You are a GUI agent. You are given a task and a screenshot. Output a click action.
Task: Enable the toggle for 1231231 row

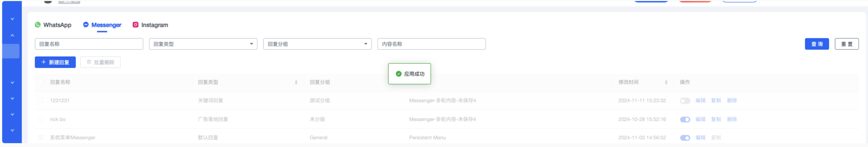tap(685, 101)
